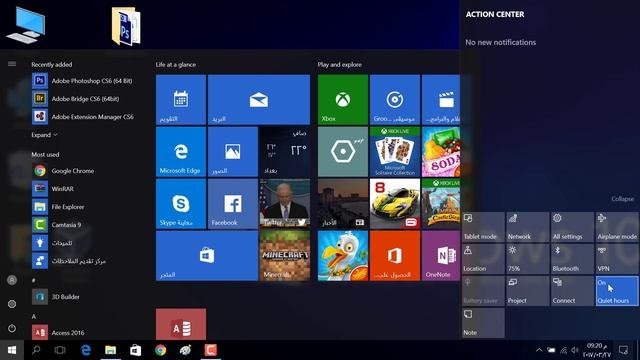This screenshot has height=360, width=640.
Task: Open Task View on taskbar
Action: coord(60,350)
